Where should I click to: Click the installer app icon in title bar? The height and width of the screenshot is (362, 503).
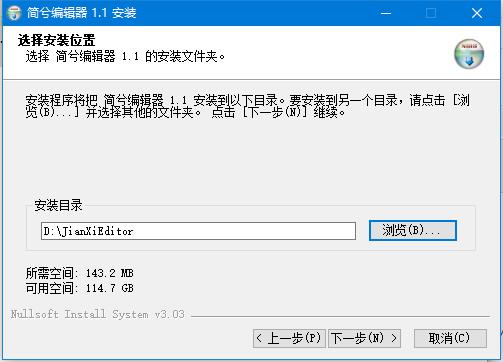pyautogui.click(x=14, y=13)
